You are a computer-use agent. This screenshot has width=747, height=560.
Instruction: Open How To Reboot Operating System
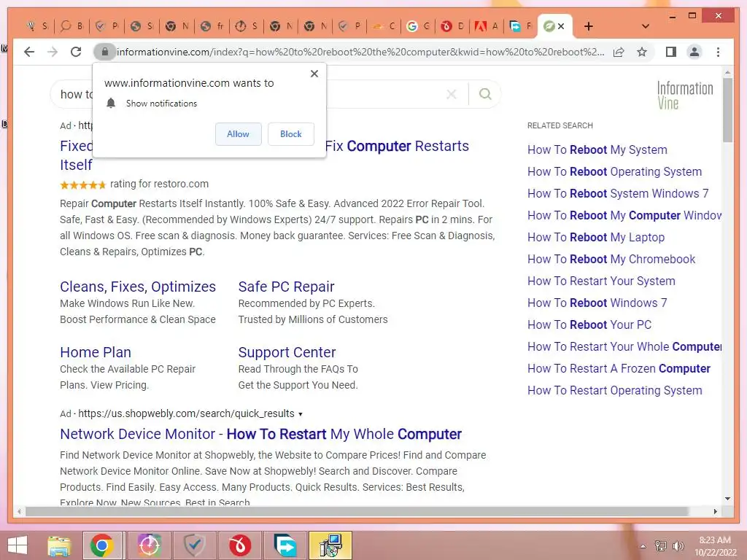pos(614,171)
